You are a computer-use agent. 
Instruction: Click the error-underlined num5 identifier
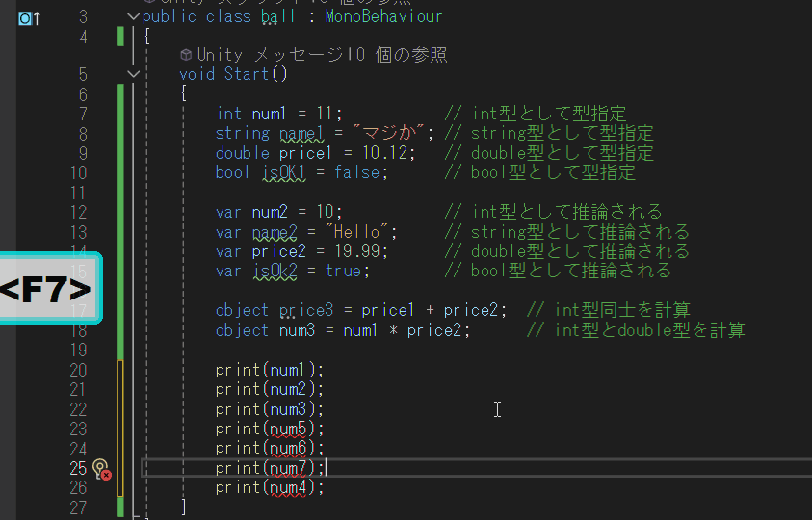288,429
